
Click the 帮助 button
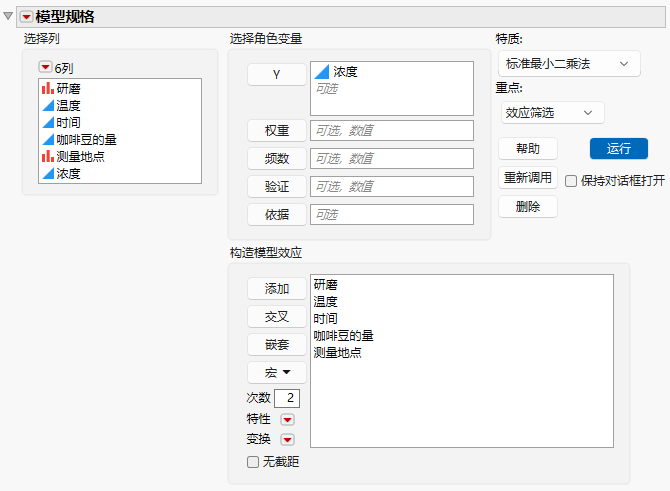[x=528, y=149]
